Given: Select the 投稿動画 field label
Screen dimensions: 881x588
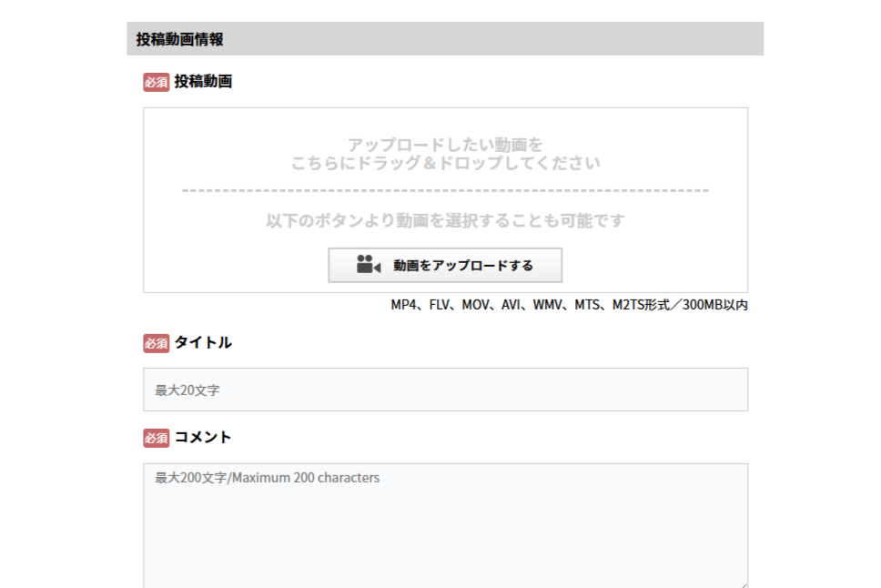Looking at the screenshot, I should (203, 82).
